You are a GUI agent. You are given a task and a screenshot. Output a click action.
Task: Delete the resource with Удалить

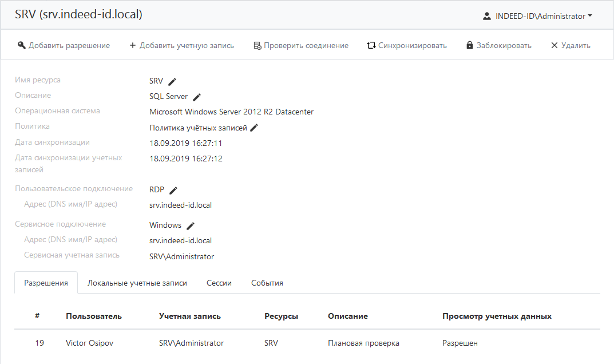click(x=570, y=45)
